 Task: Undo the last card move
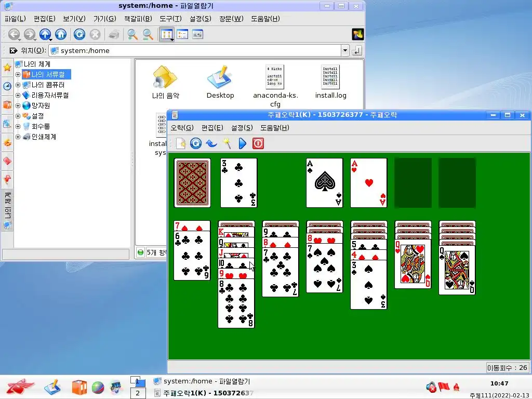211,143
